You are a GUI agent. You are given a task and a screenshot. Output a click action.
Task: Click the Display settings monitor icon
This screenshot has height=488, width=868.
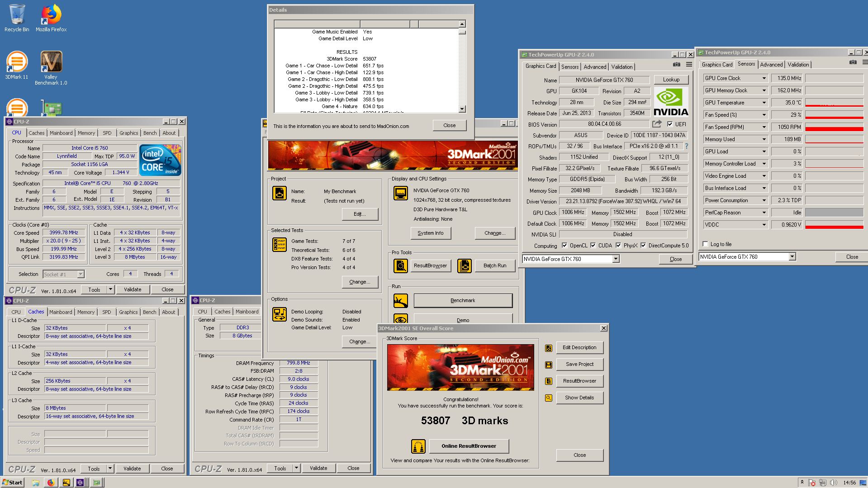[400, 193]
